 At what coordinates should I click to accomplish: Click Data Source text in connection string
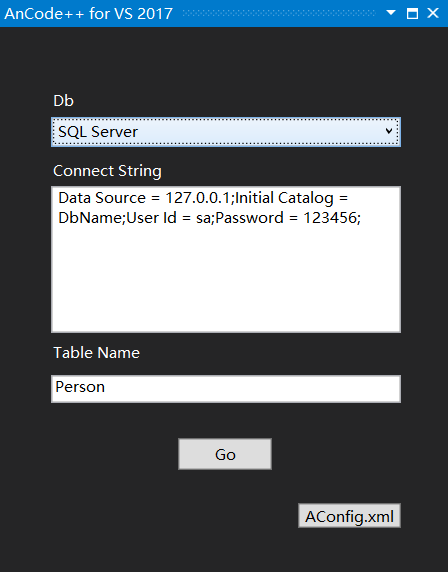coord(102,198)
